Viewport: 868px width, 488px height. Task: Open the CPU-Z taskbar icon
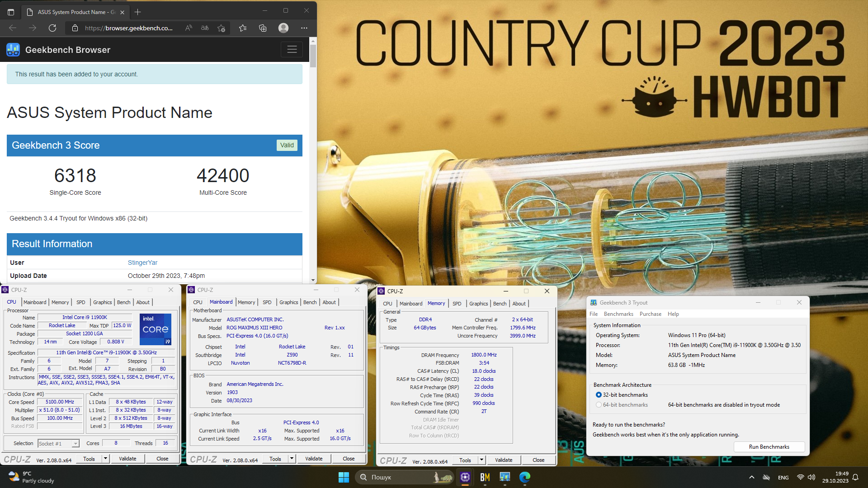pyautogui.click(x=465, y=477)
